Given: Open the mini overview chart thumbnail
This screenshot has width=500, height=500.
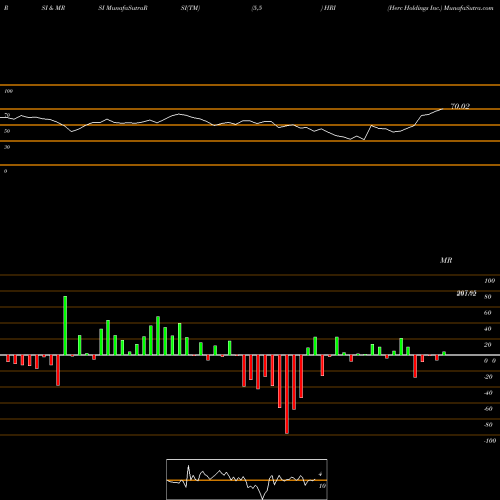Looking at the screenshot, I should (247, 479).
